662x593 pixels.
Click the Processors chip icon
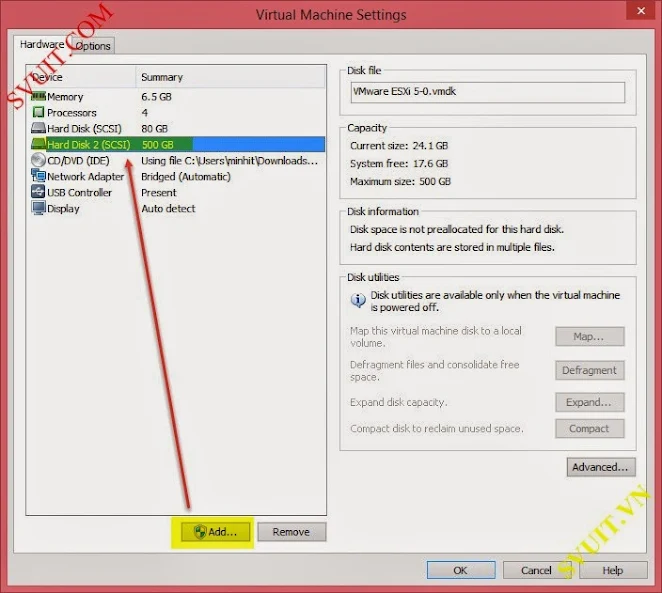(38, 112)
